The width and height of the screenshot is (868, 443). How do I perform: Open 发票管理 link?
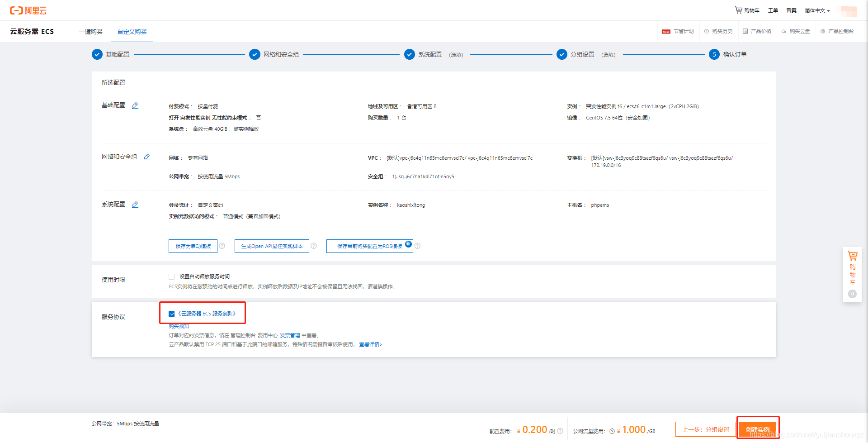[x=290, y=335]
